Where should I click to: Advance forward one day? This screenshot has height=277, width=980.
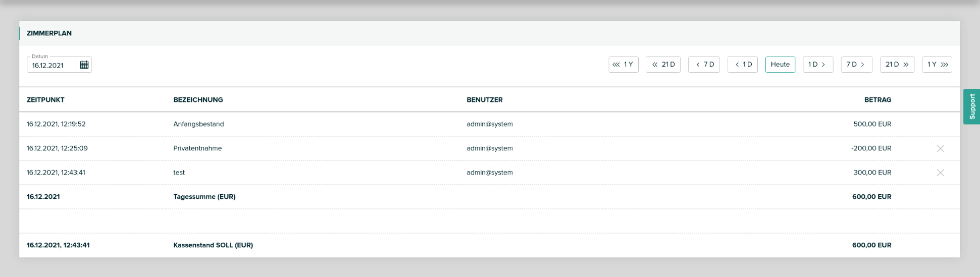(x=817, y=65)
